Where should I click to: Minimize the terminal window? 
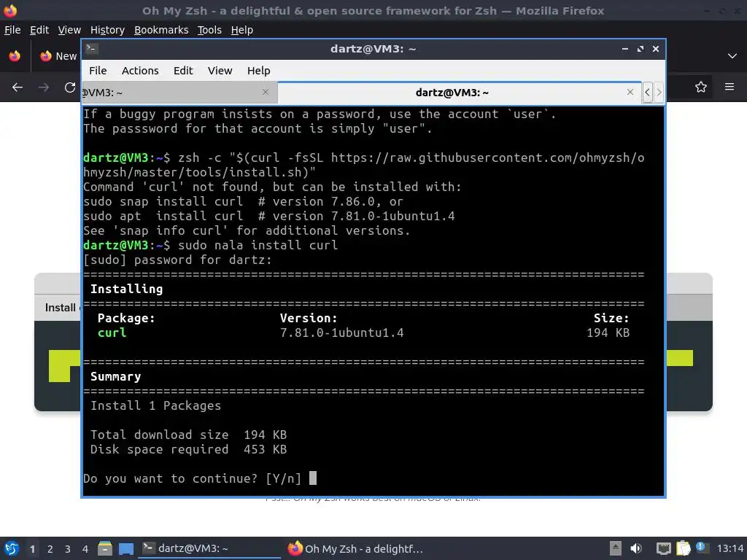pyautogui.click(x=624, y=49)
